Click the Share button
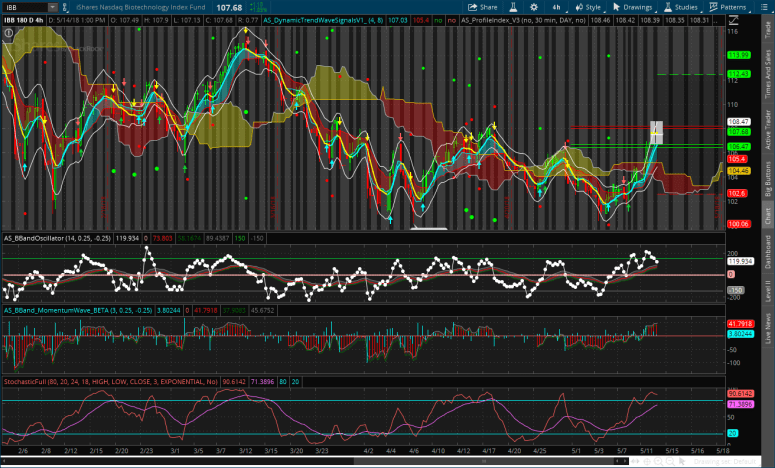Image resolution: width=775 pixels, height=468 pixels. (x=482, y=7)
